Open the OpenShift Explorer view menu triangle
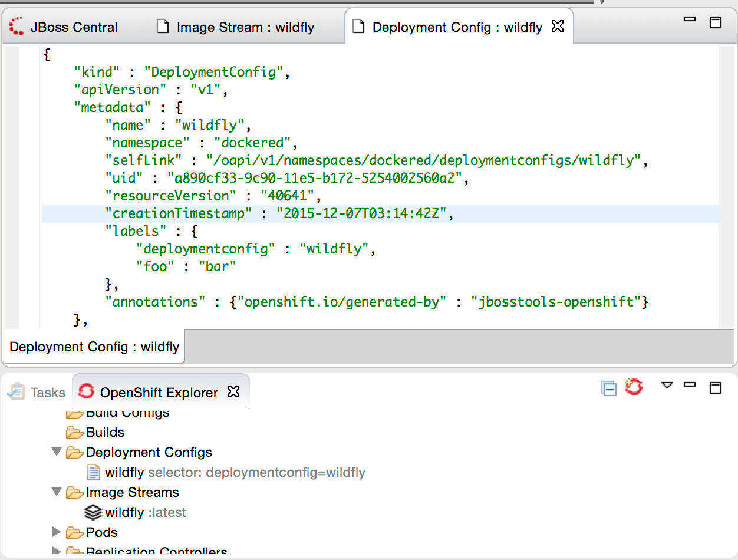This screenshot has height=560, width=738. click(667, 385)
